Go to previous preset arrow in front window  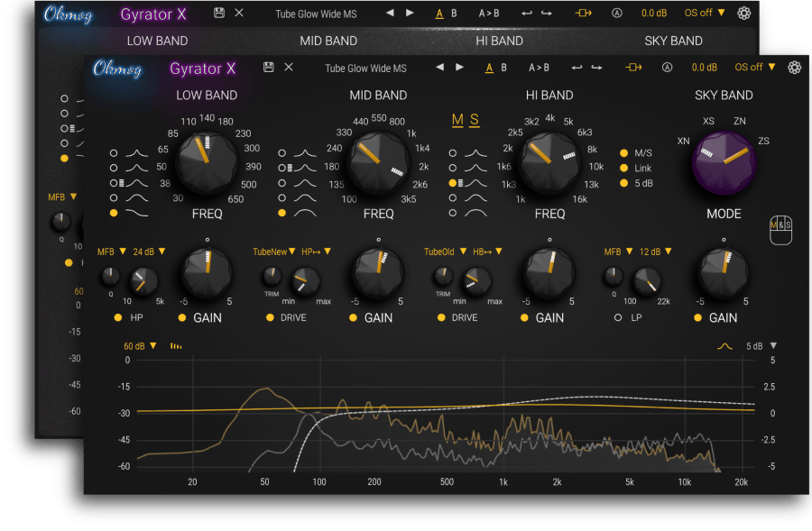pos(440,67)
